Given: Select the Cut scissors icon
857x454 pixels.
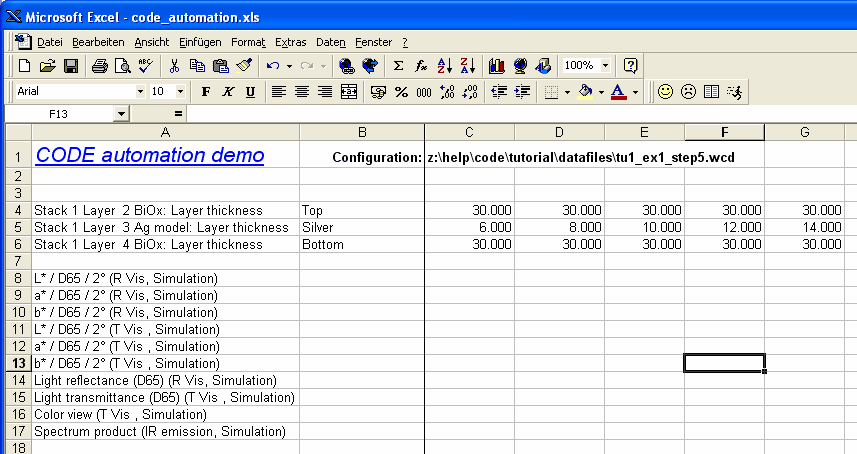Looking at the screenshot, I should click(174, 66).
